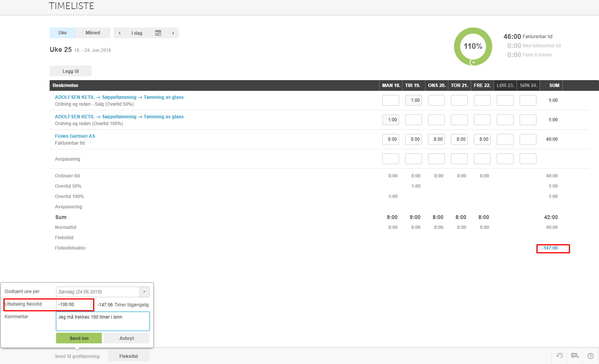
Task: Click MAN 18. column header
Action: [391, 85]
